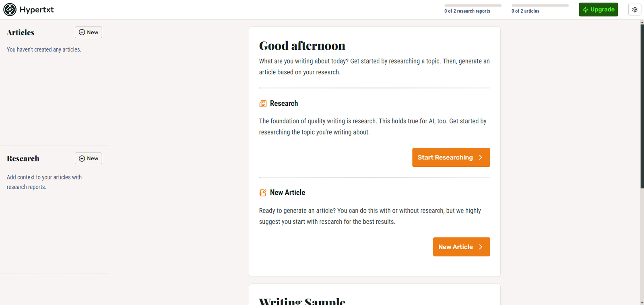Click the orange Research section icon

pyautogui.click(x=263, y=104)
